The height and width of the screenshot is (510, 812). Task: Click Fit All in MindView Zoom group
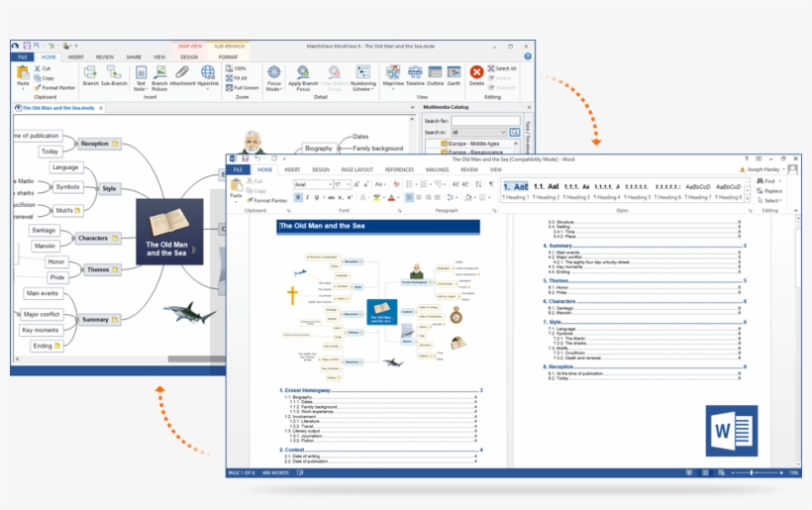pos(237,78)
